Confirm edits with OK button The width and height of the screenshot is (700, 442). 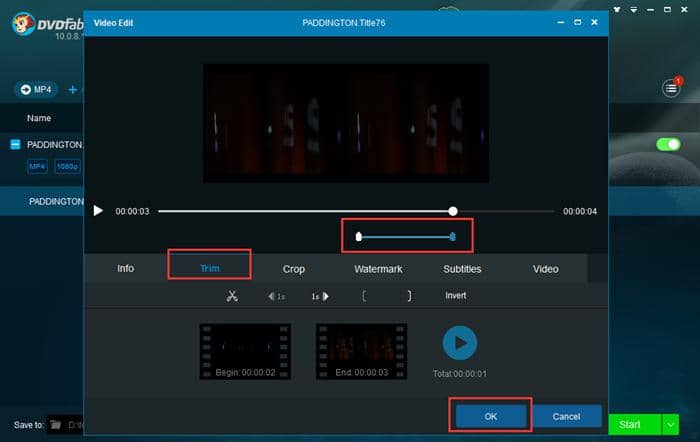tap(491, 416)
